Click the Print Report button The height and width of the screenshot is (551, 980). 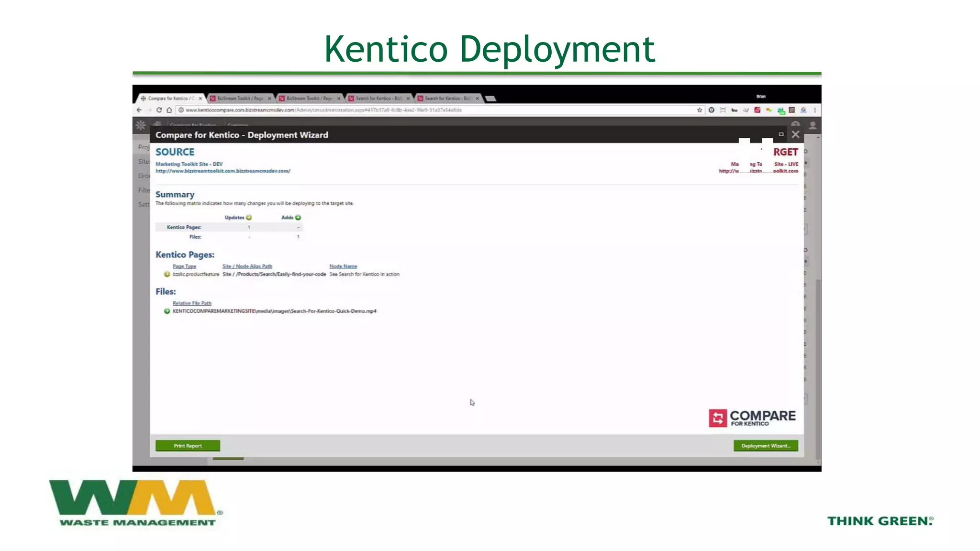(x=188, y=446)
